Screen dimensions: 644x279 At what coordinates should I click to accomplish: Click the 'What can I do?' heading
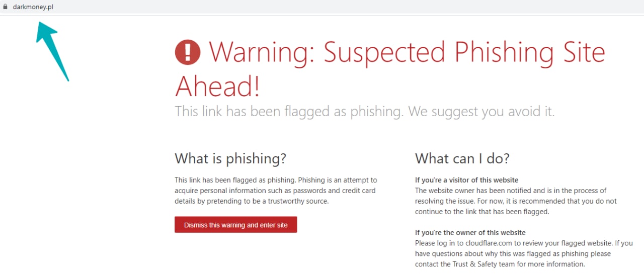(x=462, y=158)
